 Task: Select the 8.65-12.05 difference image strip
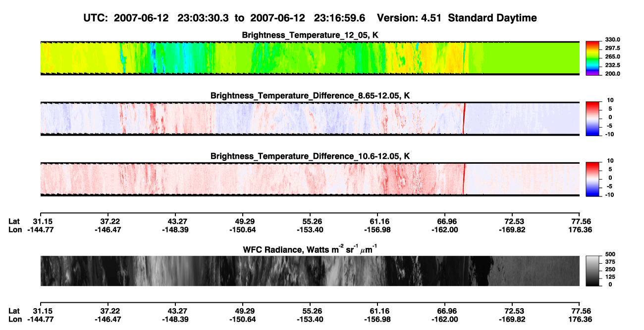(x=310, y=118)
